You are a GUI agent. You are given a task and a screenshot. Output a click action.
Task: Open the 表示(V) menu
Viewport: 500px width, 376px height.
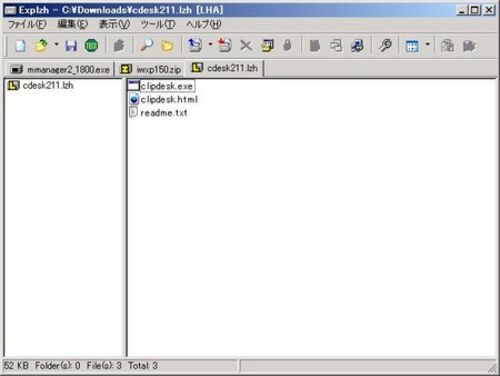point(114,24)
